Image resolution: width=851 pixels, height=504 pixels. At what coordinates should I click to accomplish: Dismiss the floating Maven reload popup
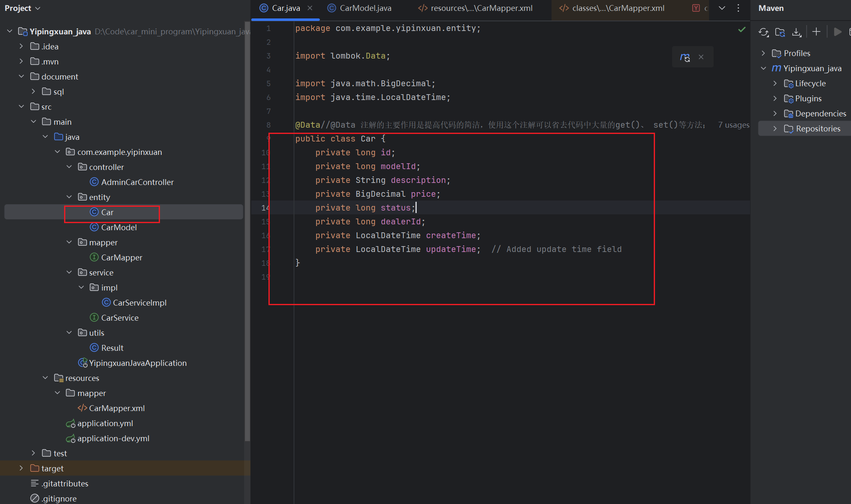701,57
